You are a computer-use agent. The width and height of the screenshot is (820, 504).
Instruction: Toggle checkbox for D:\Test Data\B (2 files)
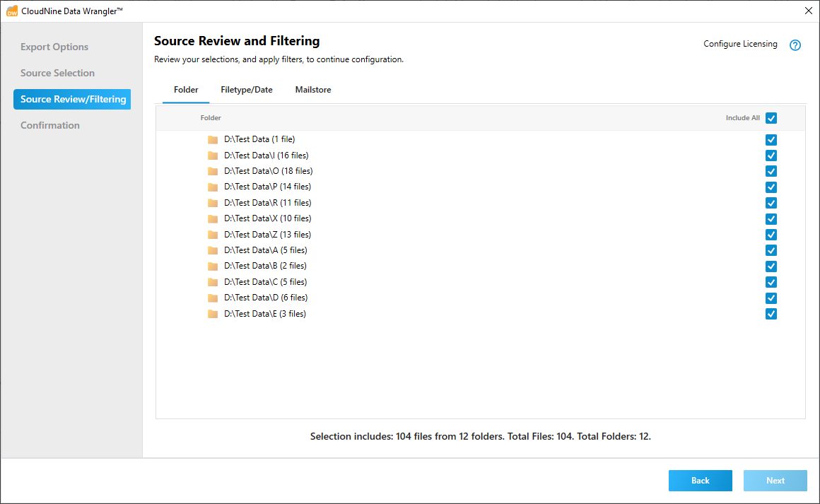pyautogui.click(x=771, y=266)
